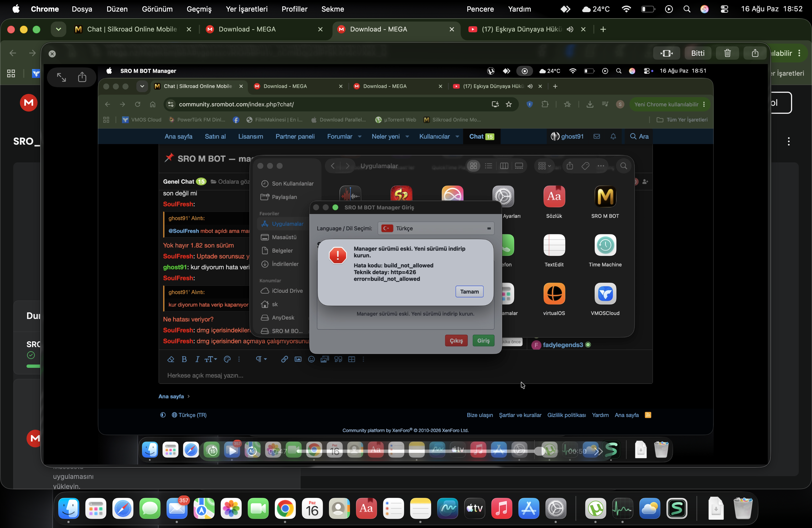812x528 pixels.
Task: Open the Şartlar ve kurallar footer link
Action: point(520,415)
